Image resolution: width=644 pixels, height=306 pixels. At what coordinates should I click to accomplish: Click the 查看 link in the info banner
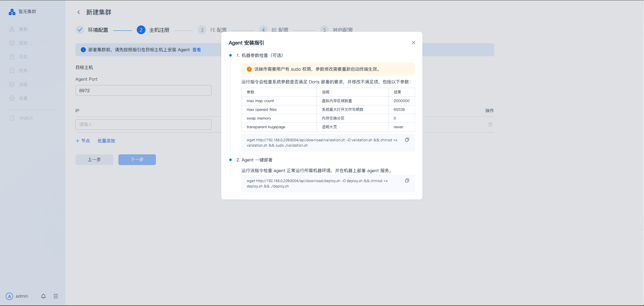[x=196, y=50]
